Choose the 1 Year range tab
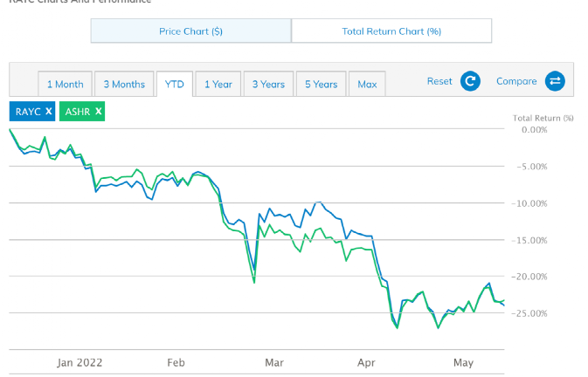This screenshot has width=588, height=377. click(218, 85)
